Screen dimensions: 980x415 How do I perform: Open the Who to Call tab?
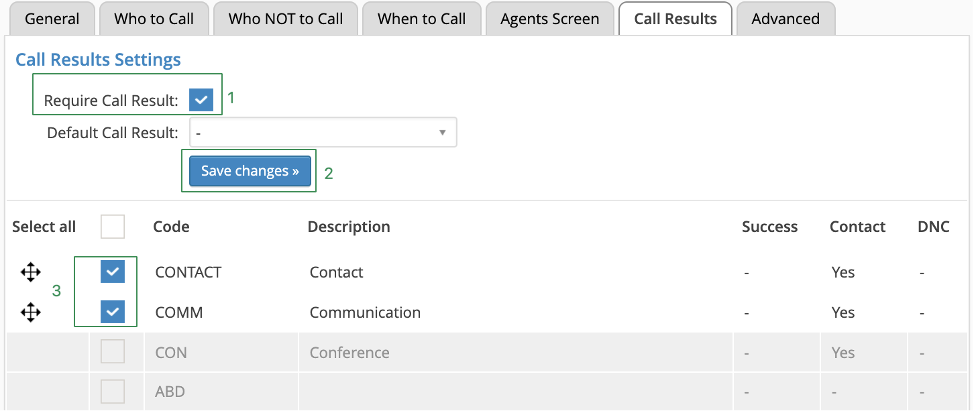154,19
